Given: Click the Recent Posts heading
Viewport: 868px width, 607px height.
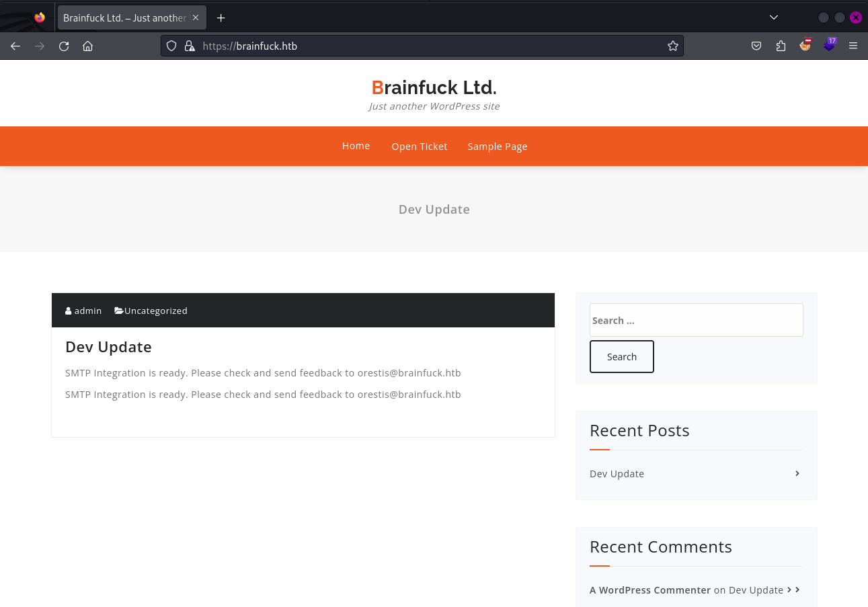Looking at the screenshot, I should (639, 430).
